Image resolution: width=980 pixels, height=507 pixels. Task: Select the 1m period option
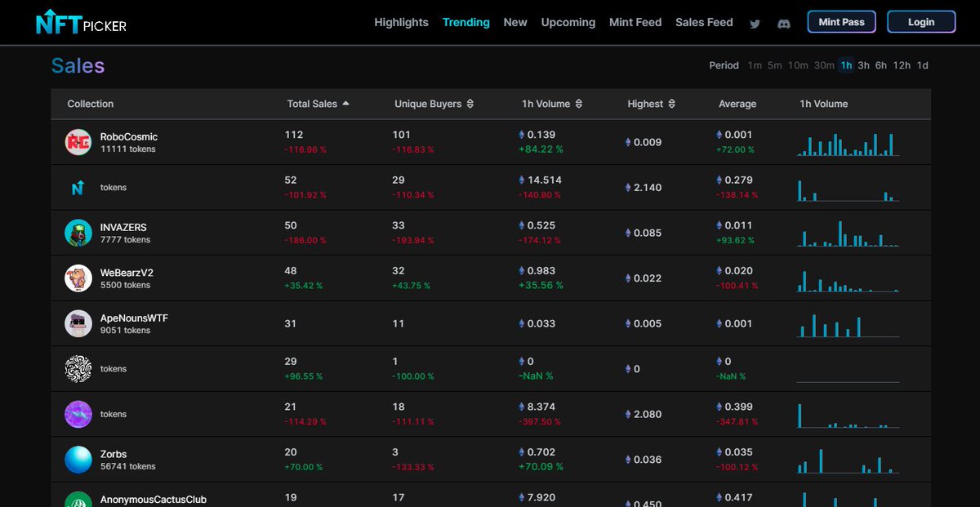pos(755,65)
